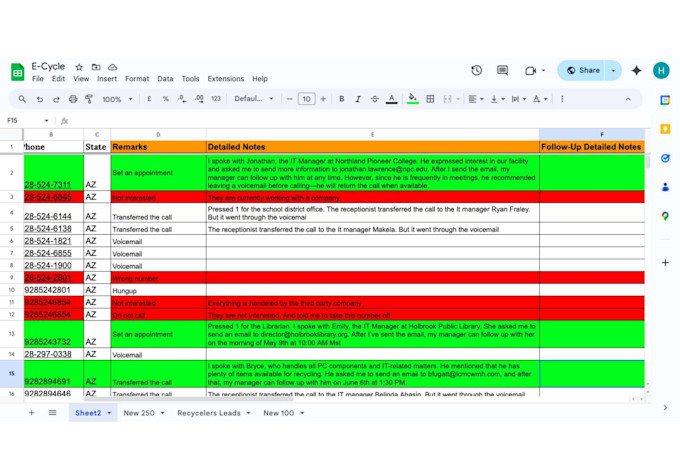Open more toolbar options
The height and width of the screenshot is (459, 680).
click(562, 99)
